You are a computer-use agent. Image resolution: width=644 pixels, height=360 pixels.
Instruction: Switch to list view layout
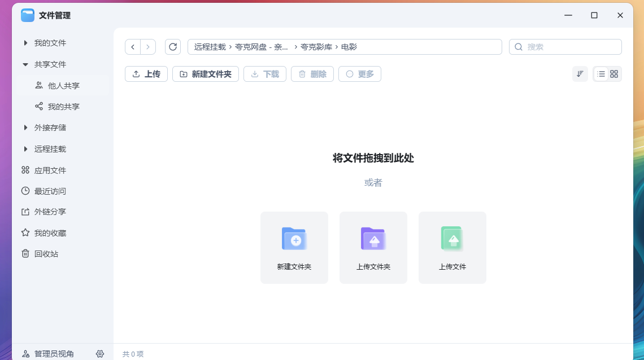point(601,74)
